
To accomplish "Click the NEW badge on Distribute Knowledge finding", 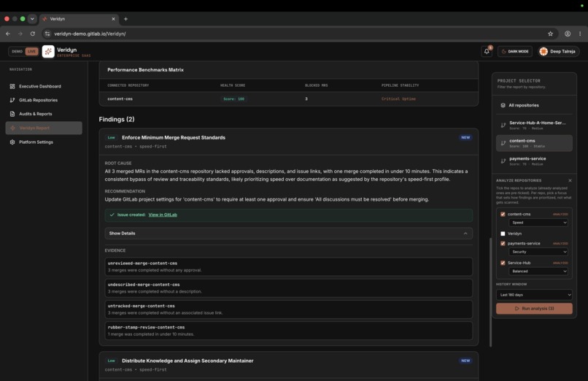I will (465, 361).
